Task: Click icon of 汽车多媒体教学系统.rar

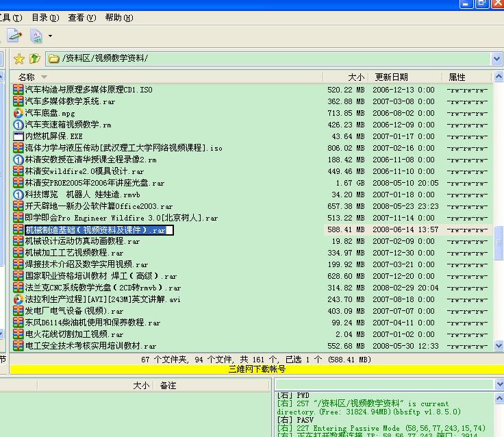Action: 18,101
